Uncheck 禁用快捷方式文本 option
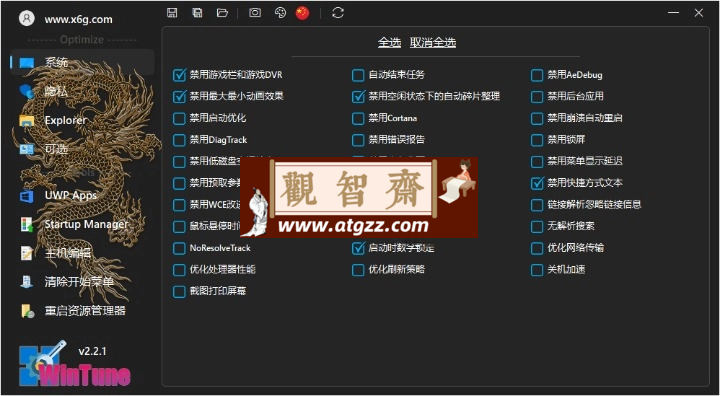The height and width of the screenshot is (396, 720). pos(537,183)
